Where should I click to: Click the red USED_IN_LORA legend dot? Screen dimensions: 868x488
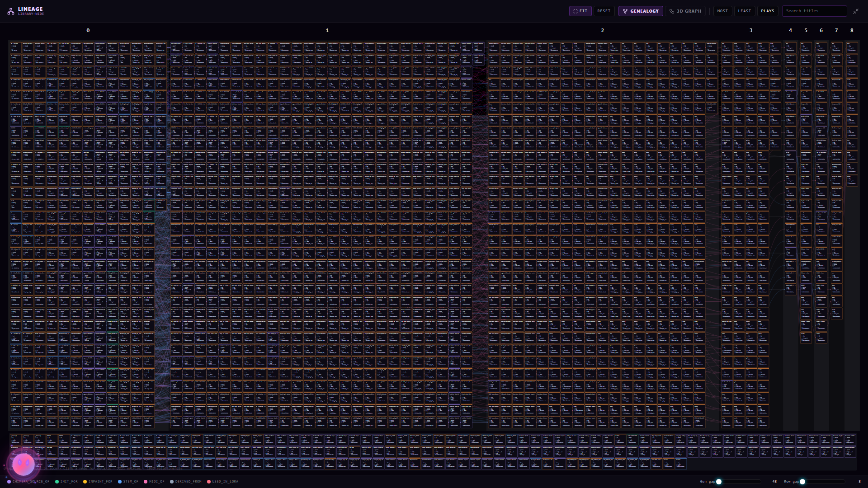pos(209,482)
